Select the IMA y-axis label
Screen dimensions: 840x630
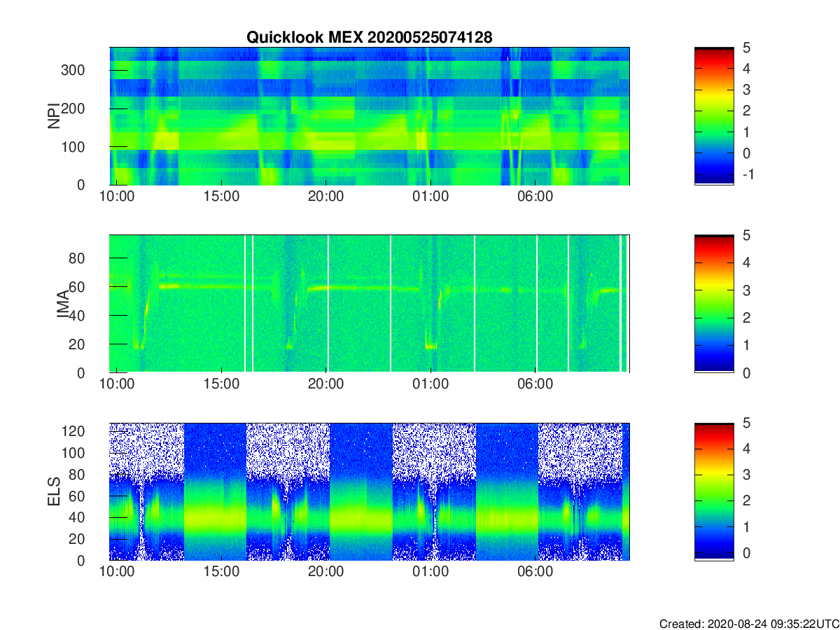62,304
